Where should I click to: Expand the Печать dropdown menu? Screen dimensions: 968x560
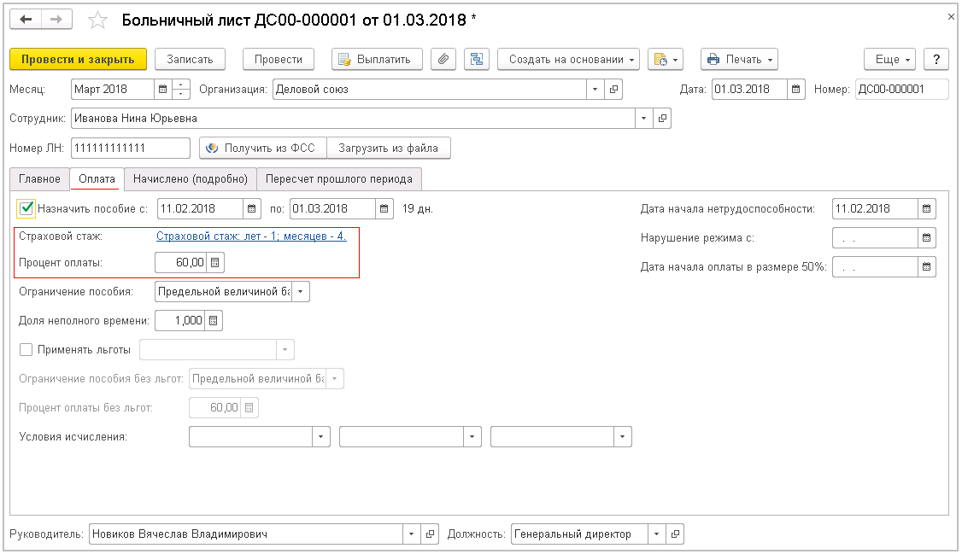pos(739,59)
